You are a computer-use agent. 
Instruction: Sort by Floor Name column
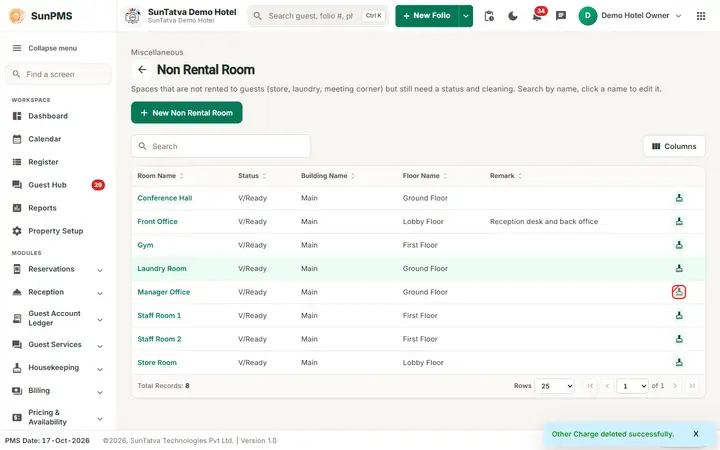coord(425,176)
